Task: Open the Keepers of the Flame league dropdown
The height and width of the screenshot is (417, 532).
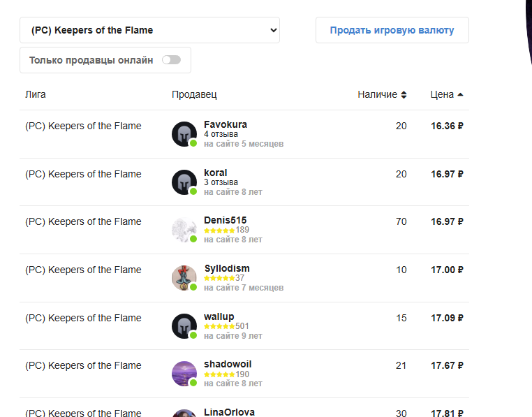Action: (x=149, y=30)
